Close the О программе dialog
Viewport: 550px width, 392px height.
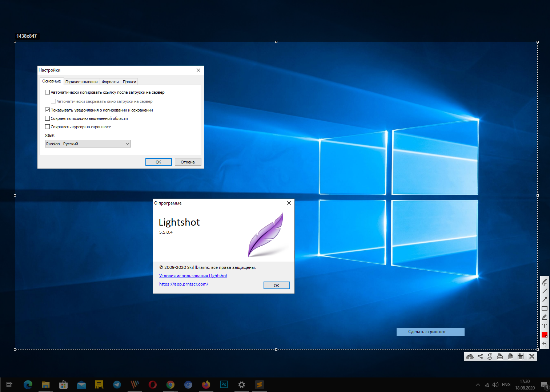pyautogui.click(x=289, y=203)
